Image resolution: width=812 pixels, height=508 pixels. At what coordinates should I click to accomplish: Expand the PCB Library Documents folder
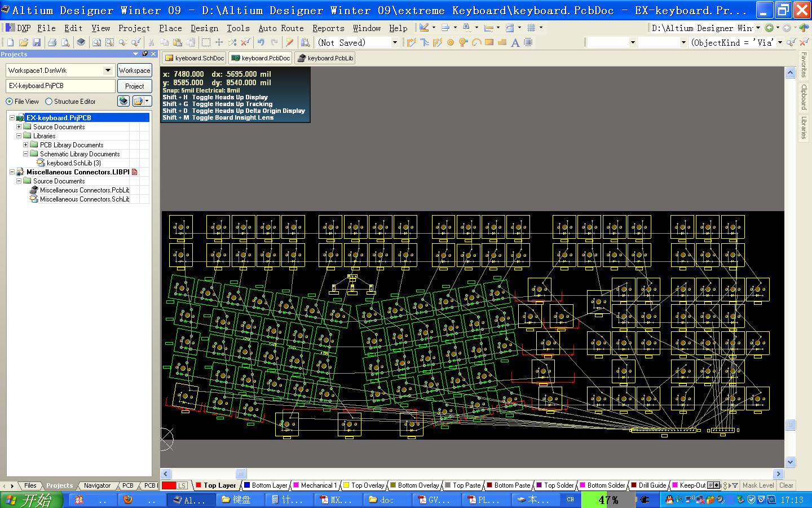25,145
